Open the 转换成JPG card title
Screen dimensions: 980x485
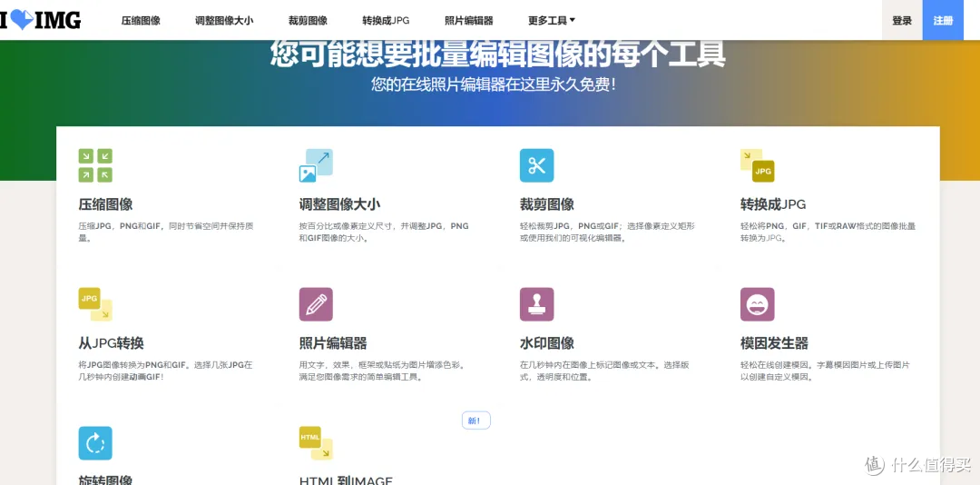point(773,204)
